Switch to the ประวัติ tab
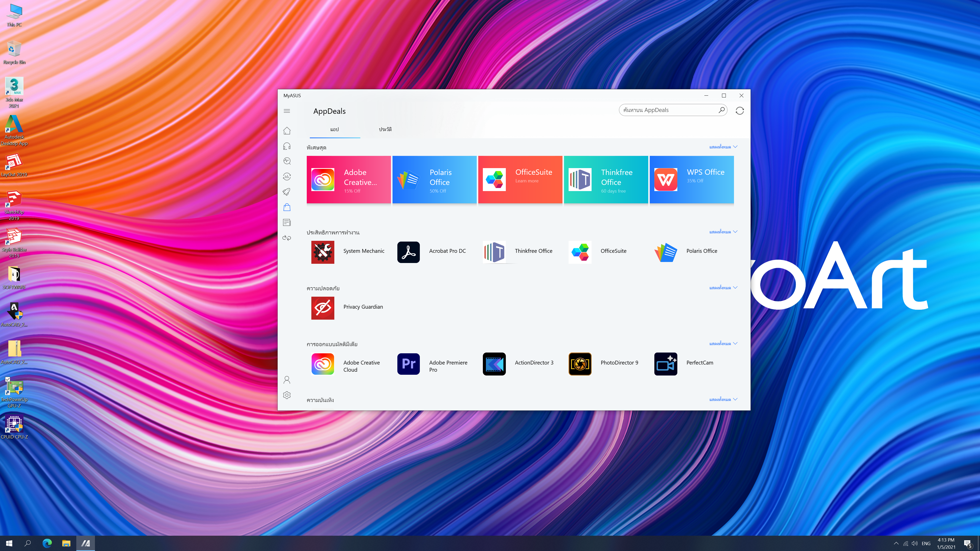 385,130
